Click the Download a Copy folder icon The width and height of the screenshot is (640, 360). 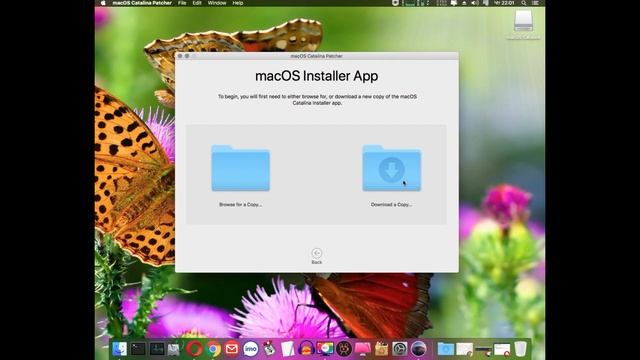tap(391, 168)
